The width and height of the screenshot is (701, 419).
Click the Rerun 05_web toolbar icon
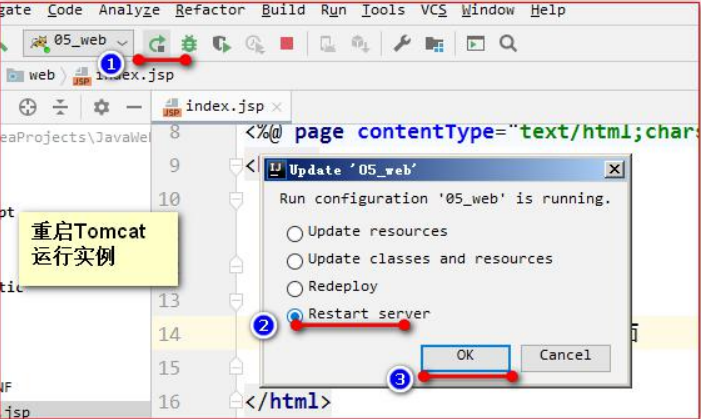[x=157, y=43]
